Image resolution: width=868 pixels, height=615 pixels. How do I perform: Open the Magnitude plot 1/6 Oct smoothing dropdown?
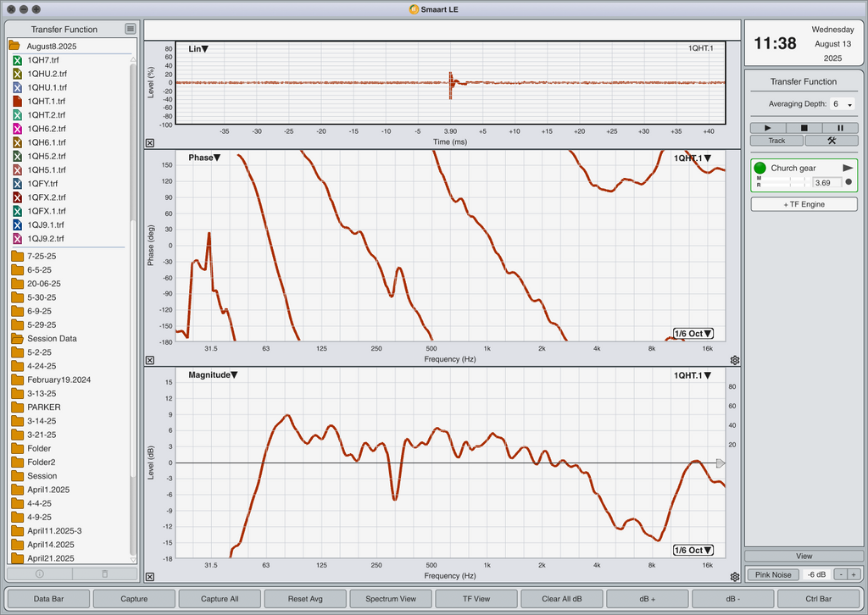(693, 550)
